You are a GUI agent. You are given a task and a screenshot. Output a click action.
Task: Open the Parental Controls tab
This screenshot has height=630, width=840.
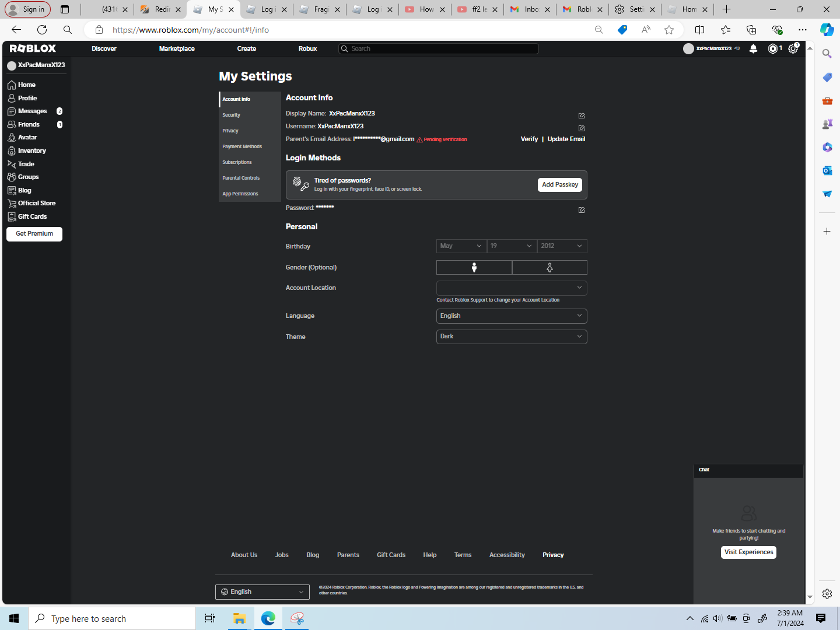click(250, 178)
